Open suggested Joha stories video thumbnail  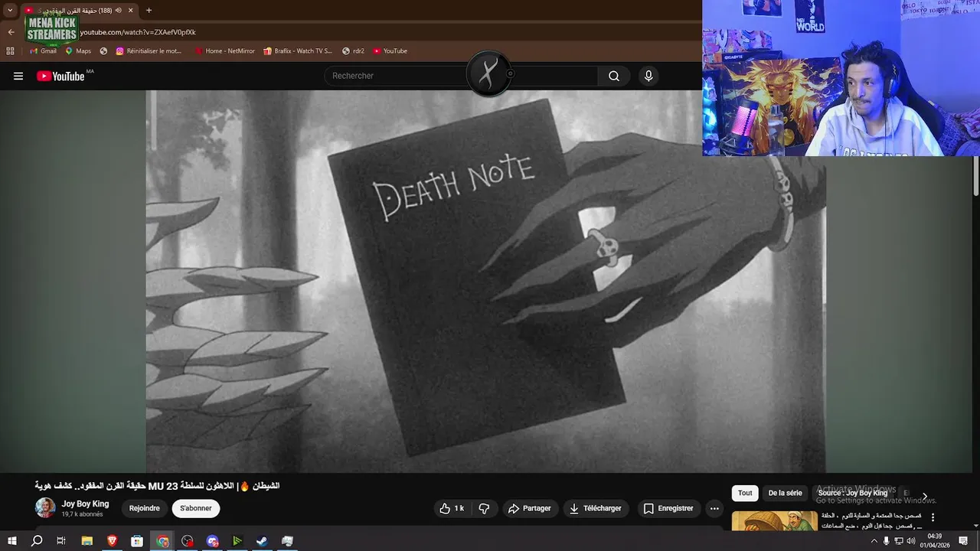coord(775,520)
